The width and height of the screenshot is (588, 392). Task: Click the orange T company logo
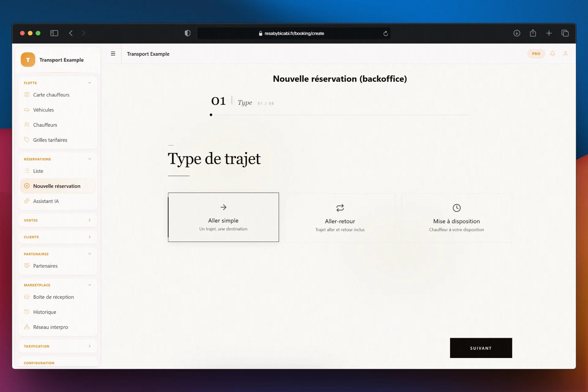coord(28,60)
